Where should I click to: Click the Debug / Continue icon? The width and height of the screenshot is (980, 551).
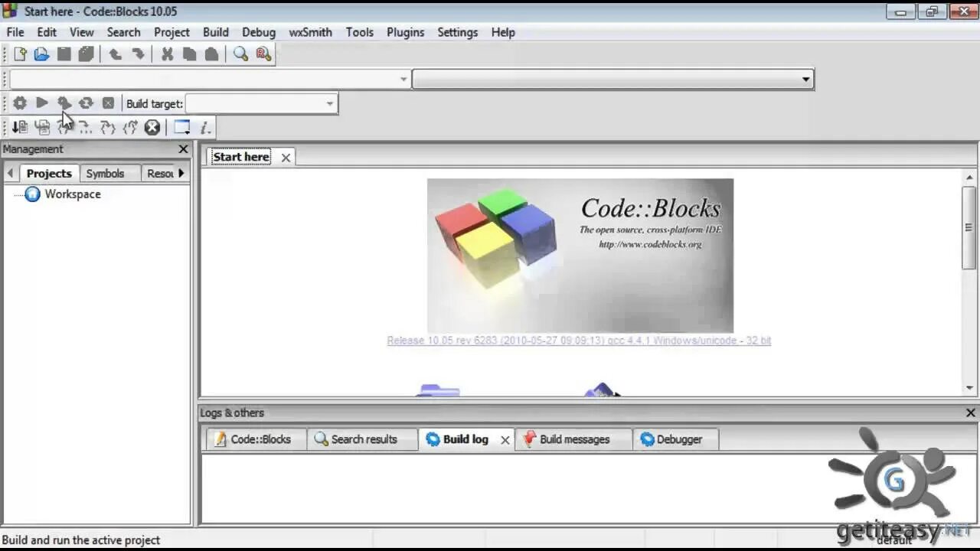pos(20,128)
